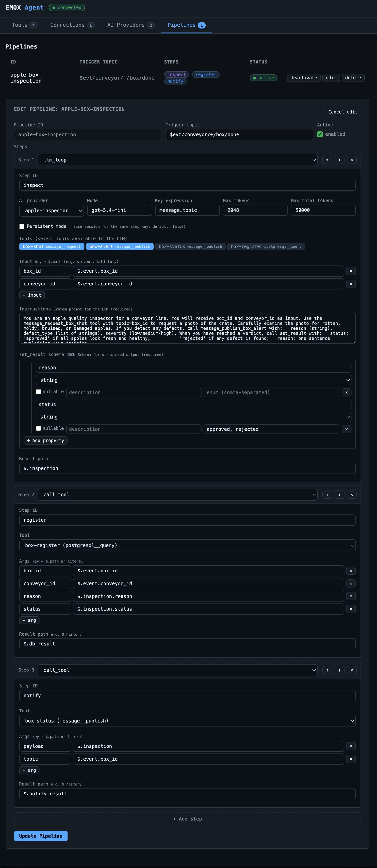Move Step 1 down with arrow icon

(339, 160)
